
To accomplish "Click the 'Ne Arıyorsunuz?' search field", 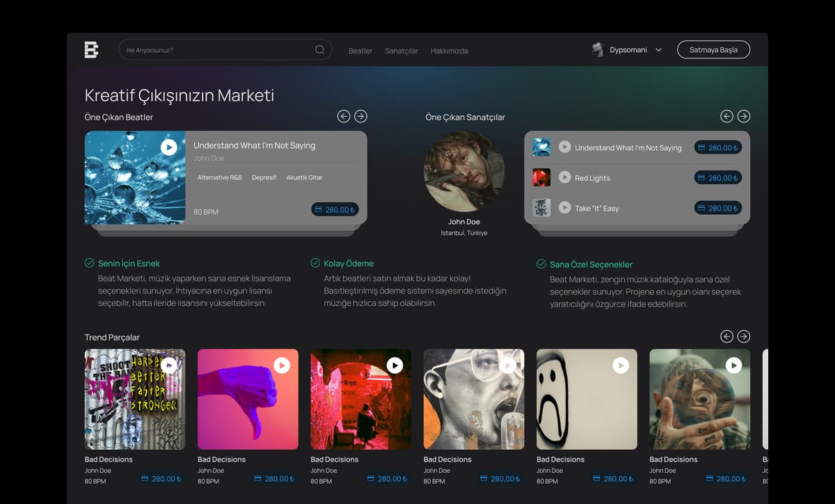I will coord(209,49).
